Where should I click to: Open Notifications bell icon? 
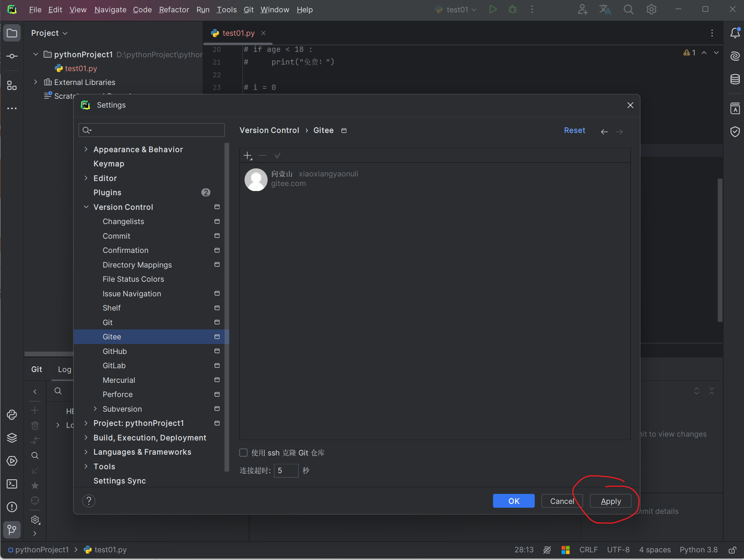click(x=735, y=33)
